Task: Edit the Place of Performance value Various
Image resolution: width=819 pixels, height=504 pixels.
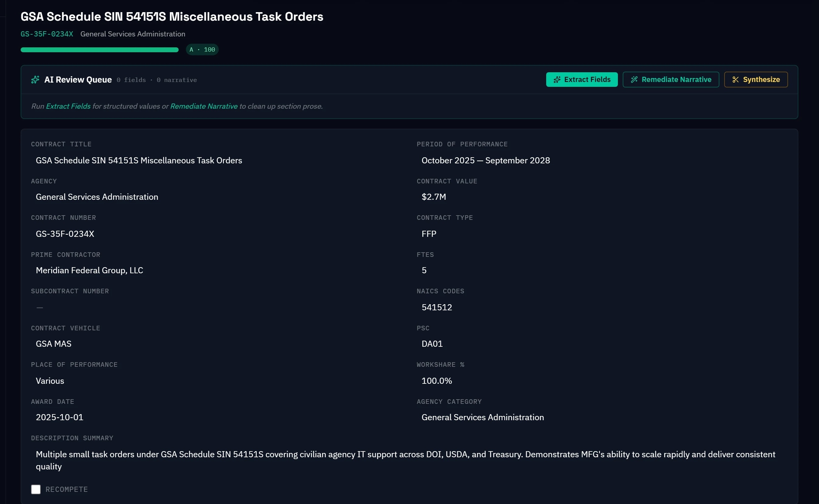Action: [50, 381]
